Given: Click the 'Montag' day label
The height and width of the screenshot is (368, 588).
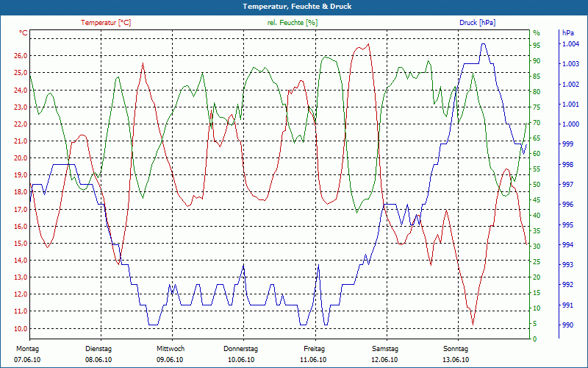Looking at the screenshot, I should point(27,349).
